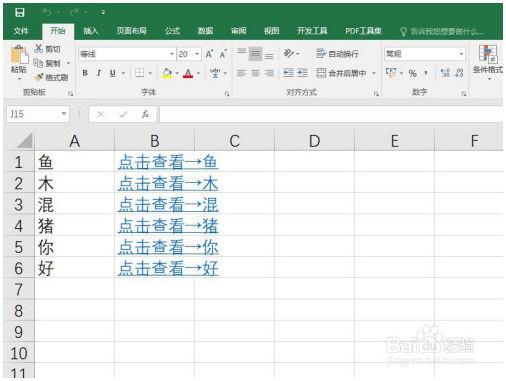The width and height of the screenshot is (506, 381).
Task: Click the 剪切 cut scissors button
Action: tap(47, 49)
